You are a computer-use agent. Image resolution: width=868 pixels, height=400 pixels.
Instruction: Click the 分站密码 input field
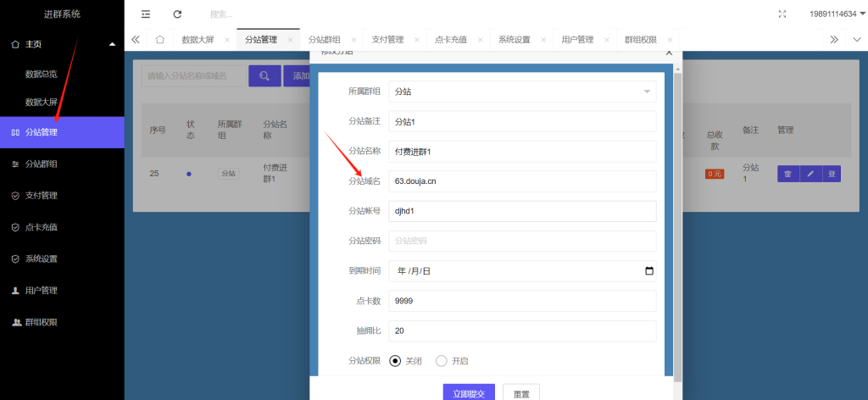coord(522,242)
